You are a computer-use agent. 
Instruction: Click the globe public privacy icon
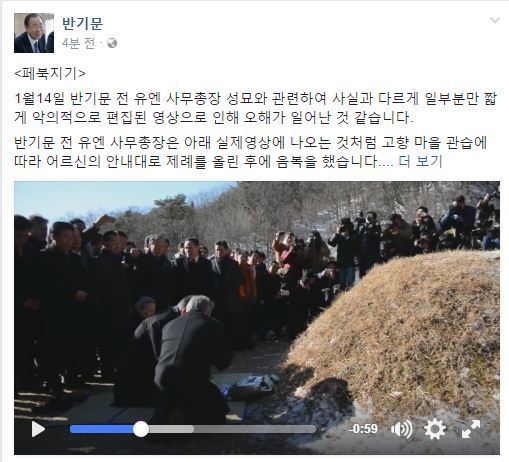tap(112, 43)
